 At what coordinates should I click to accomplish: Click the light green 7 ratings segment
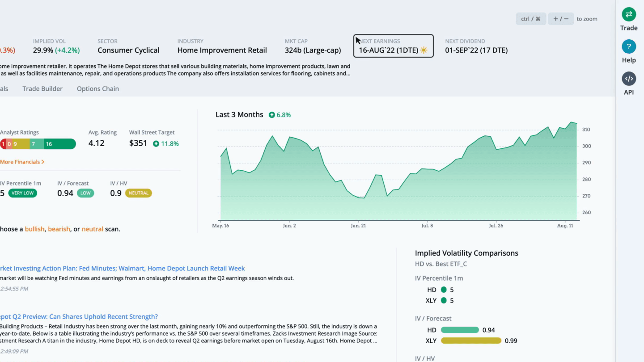[x=37, y=144]
